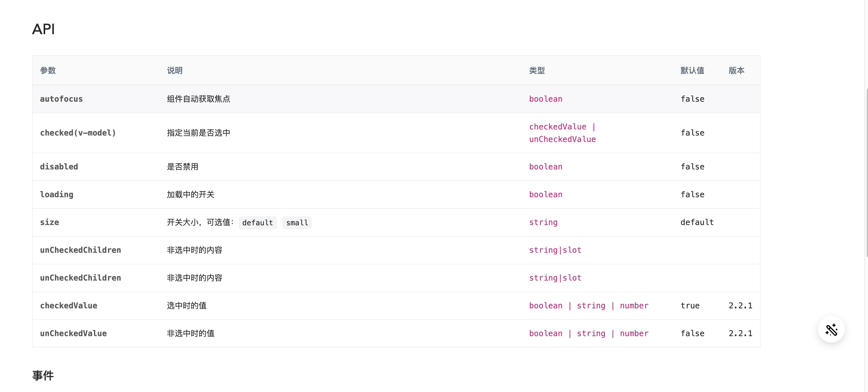The height and width of the screenshot is (392, 868).
Task: Click the number type in checkedValue row
Action: click(x=634, y=305)
